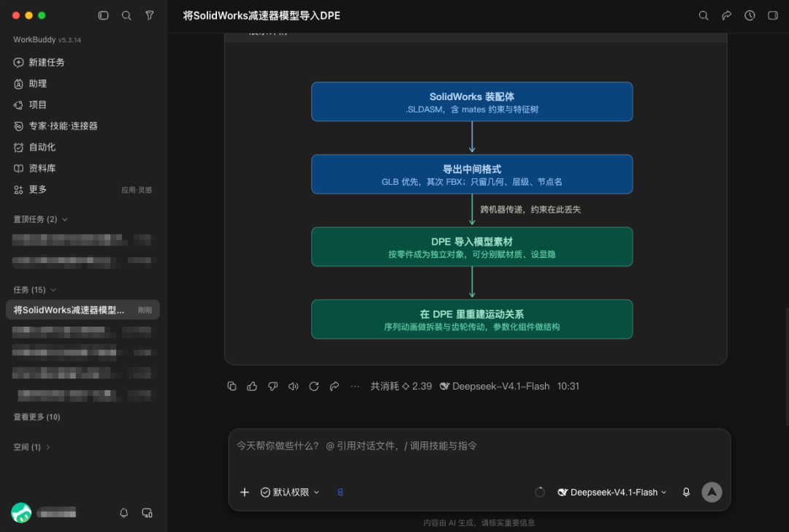Viewport: 789px width, 532px height.
Task: Read the response aloud with speaker icon
Action: 294,386
